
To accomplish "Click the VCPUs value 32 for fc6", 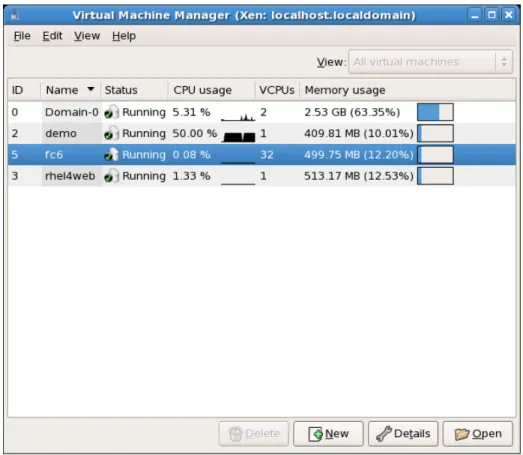I will point(267,155).
